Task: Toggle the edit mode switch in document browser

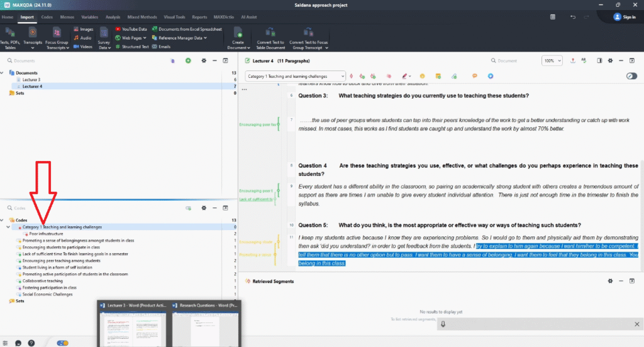Action: 631,76
